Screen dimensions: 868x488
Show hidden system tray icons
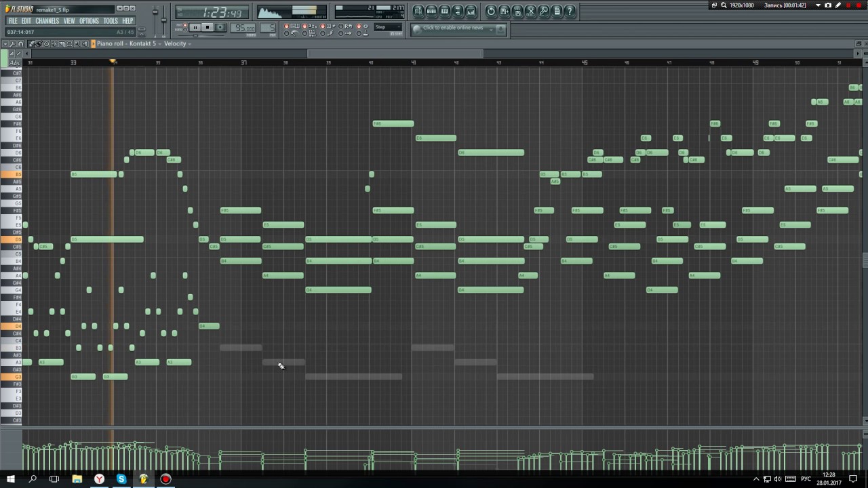point(756,479)
